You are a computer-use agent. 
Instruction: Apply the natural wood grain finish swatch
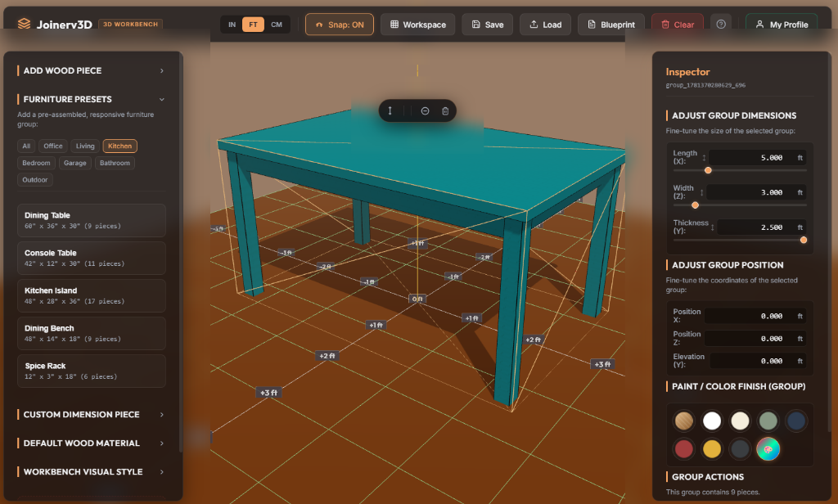pyautogui.click(x=683, y=421)
